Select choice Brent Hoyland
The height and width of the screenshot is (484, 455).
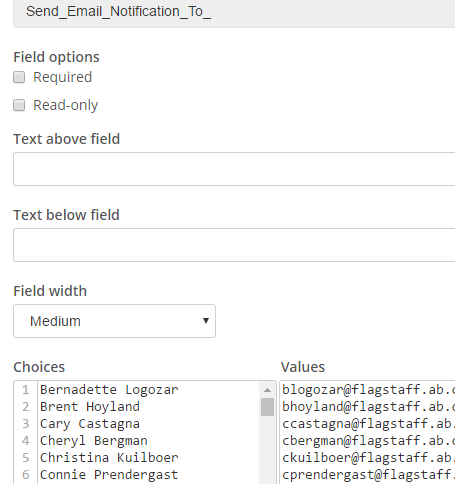coord(90,407)
